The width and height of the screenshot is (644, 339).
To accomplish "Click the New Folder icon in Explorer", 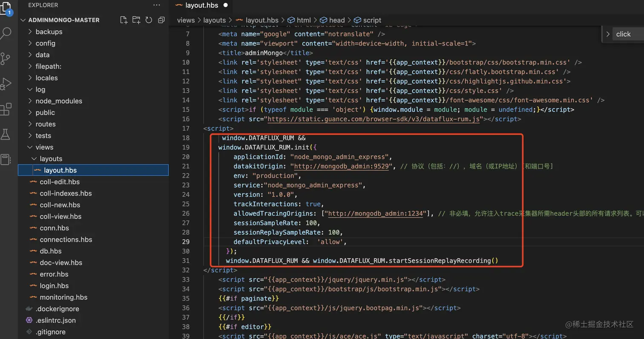I will coord(136,20).
